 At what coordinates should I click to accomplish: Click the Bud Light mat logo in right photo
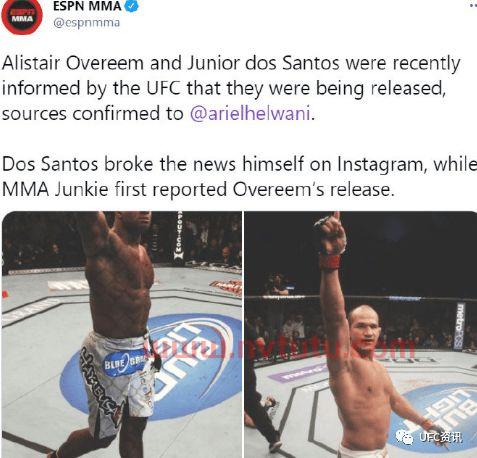coord(439,420)
